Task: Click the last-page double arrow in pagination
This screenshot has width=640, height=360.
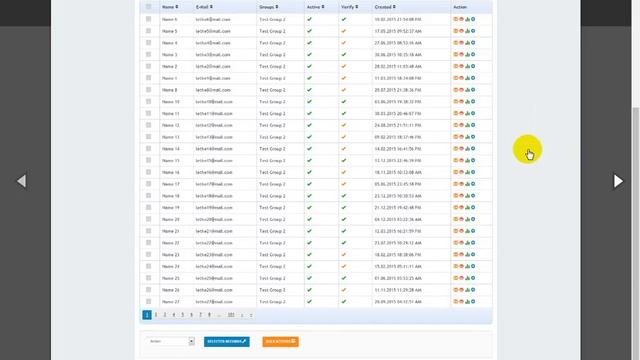Action: 251,315
